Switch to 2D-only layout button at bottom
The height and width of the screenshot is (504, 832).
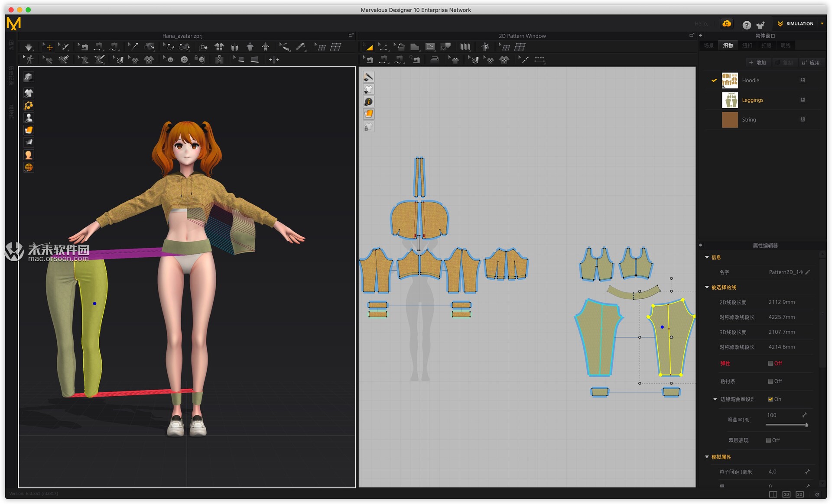point(799,494)
